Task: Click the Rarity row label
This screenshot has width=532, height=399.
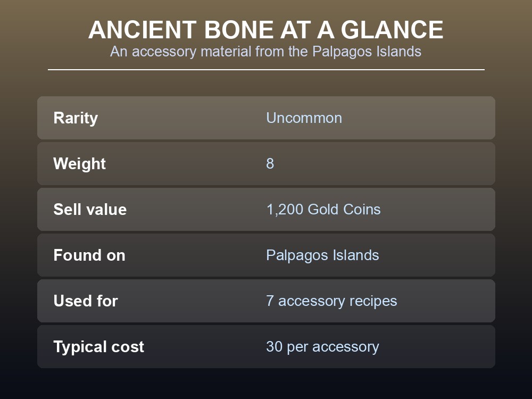Action: click(76, 118)
